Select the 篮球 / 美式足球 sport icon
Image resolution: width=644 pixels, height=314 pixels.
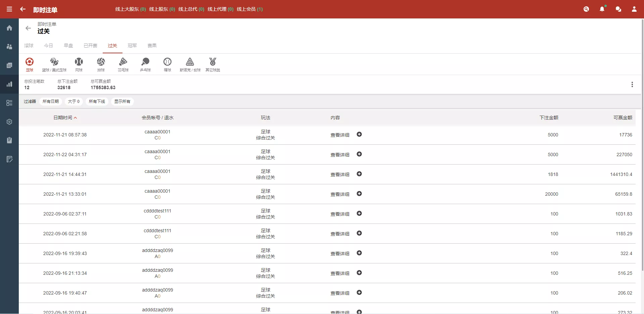54,64
